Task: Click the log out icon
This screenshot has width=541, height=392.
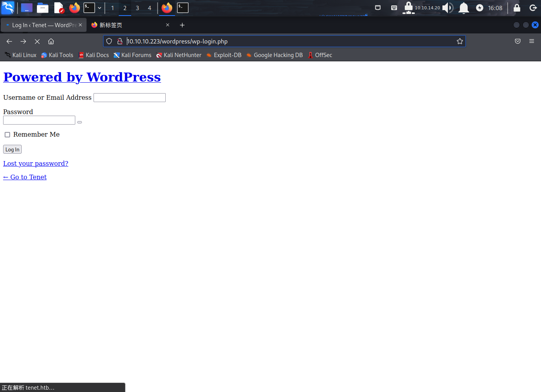Action: pyautogui.click(x=533, y=8)
